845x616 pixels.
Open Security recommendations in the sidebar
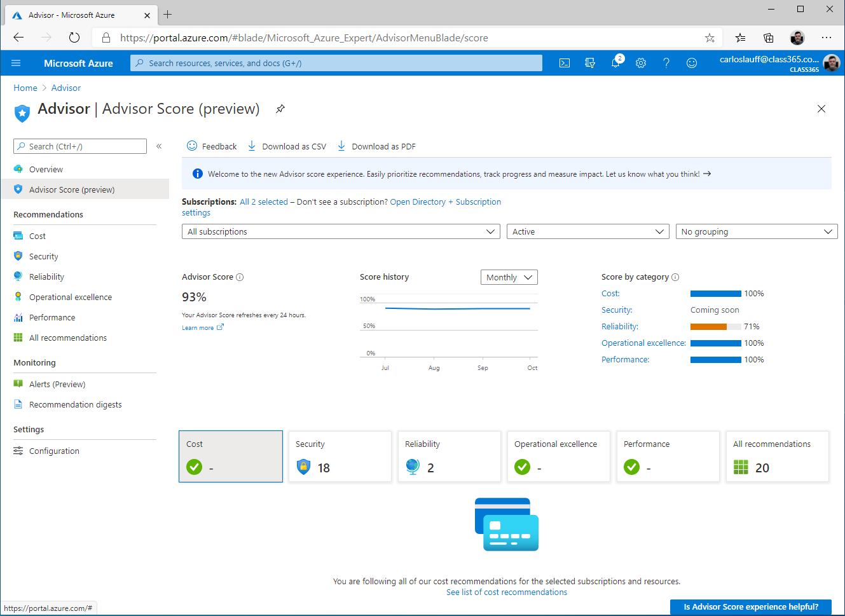coord(85,256)
